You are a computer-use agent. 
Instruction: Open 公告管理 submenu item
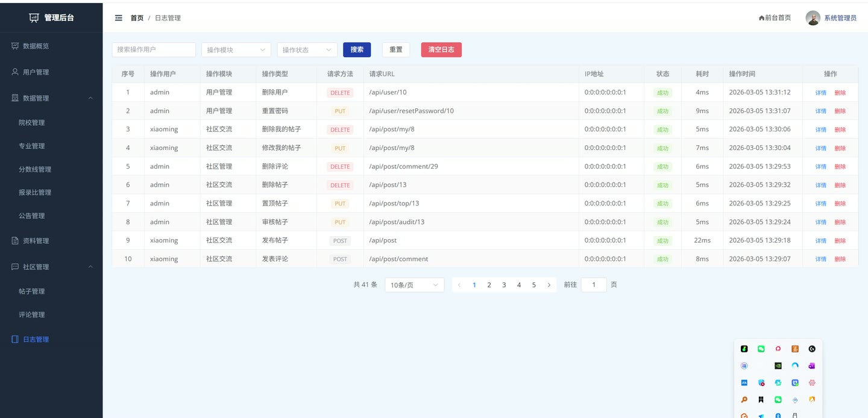[x=51, y=216]
